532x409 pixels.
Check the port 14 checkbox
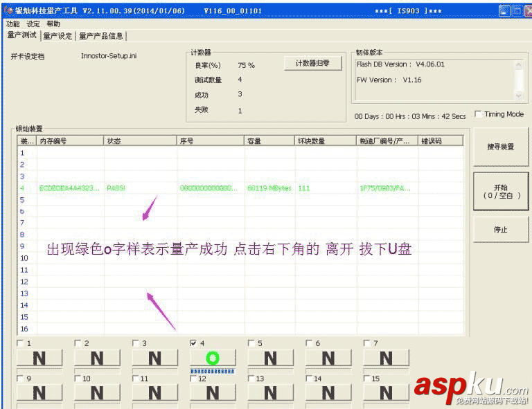[309, 379]
